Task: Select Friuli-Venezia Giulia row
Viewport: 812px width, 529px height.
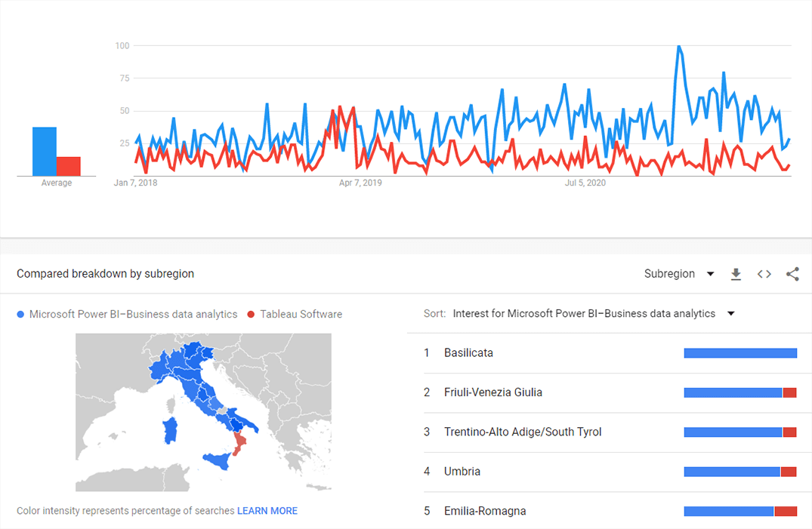Action: point(492,392)
